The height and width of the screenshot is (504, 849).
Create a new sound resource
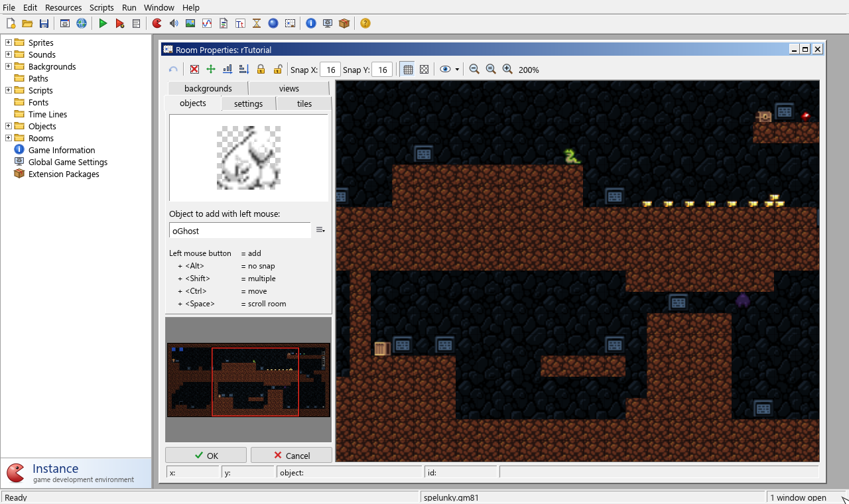(x=174, y=23)
